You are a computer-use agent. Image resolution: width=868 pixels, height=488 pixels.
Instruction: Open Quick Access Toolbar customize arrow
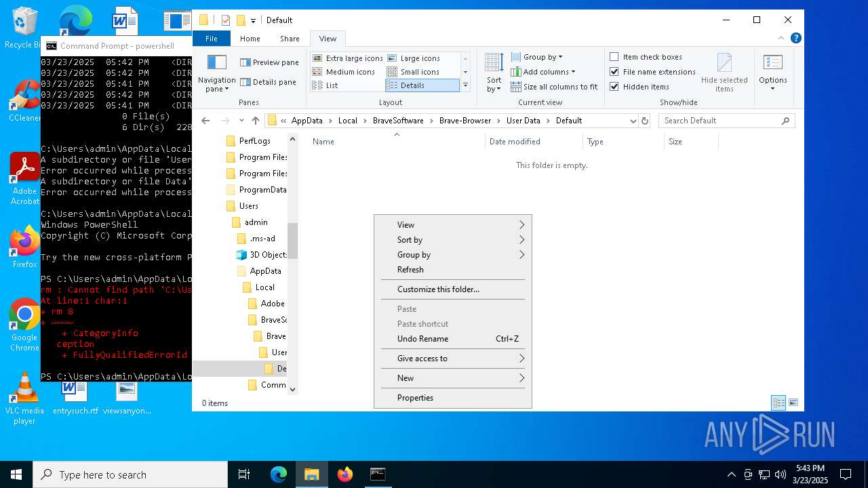coord(253,20)
